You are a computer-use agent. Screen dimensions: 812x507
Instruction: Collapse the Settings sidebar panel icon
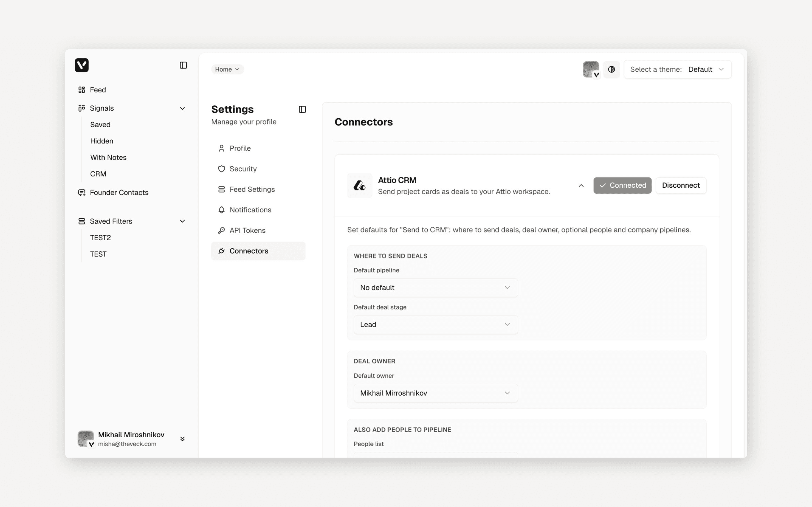[302, 109]
